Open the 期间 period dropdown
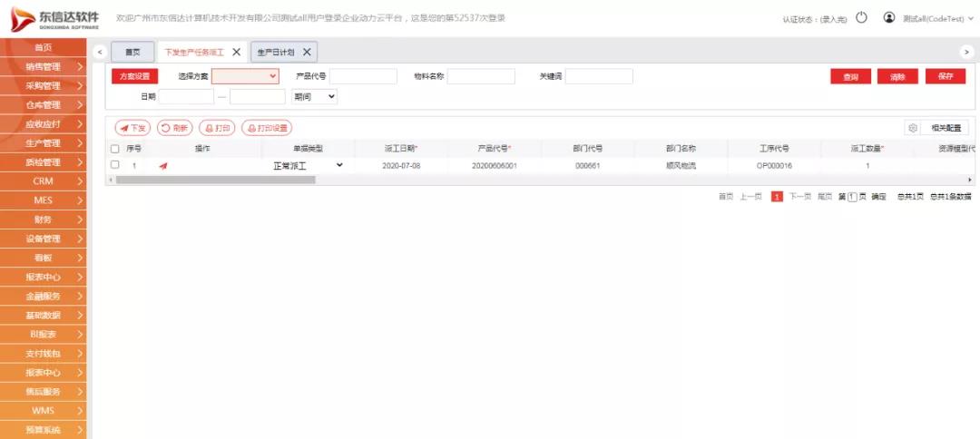 [x=315, y=95]
